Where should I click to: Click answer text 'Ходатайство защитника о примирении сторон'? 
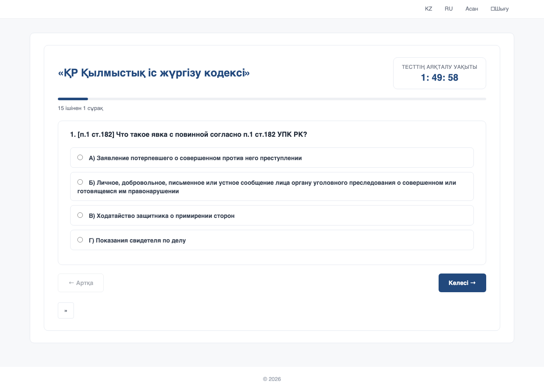165,216
